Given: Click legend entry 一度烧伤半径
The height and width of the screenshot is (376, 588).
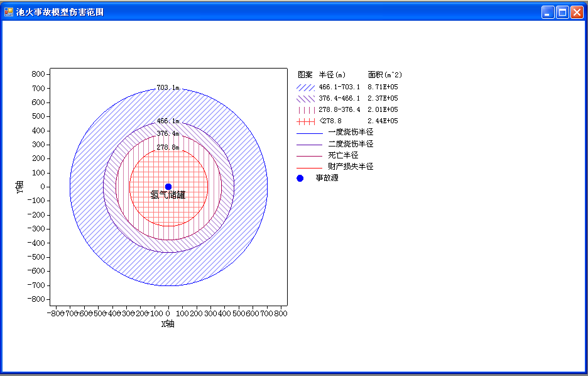Looking at the screenshot, I should (351, 132).
